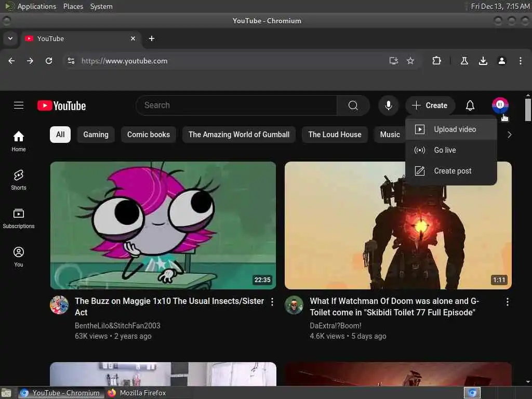Open Watchman Of Doom Skibidi Toilet title

click(x=394, y=307)
